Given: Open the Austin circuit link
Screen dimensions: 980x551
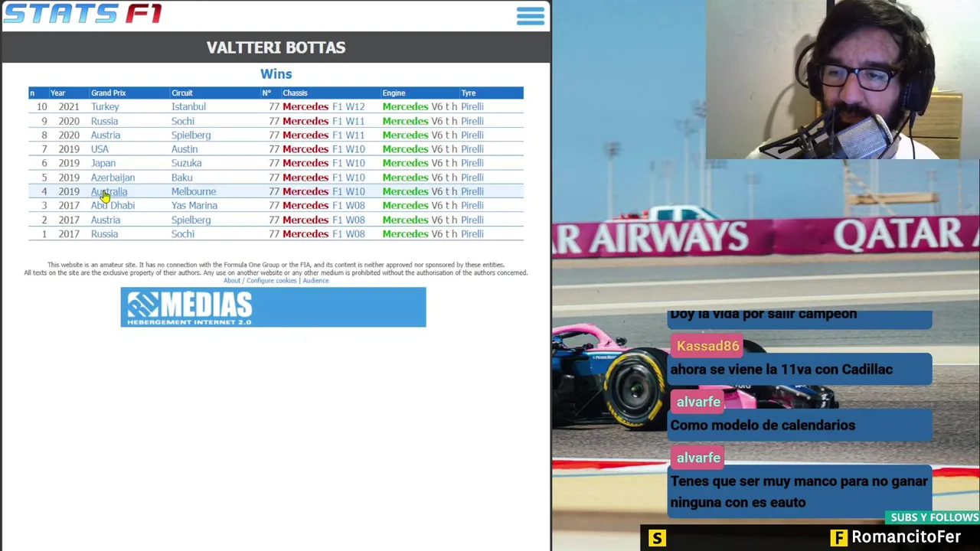Looking at the screenshot, I should (x=185, y=149).
